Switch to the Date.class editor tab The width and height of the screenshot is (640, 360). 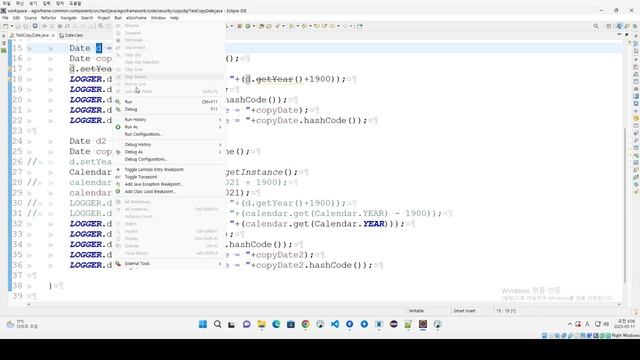pyautogui.click(x=71, y=36)
